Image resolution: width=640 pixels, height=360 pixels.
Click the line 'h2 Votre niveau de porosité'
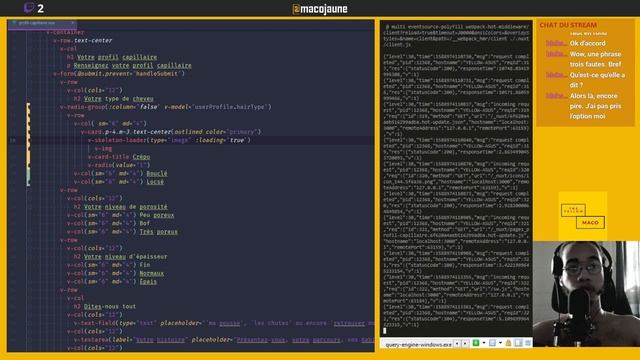tap(120, 207)
